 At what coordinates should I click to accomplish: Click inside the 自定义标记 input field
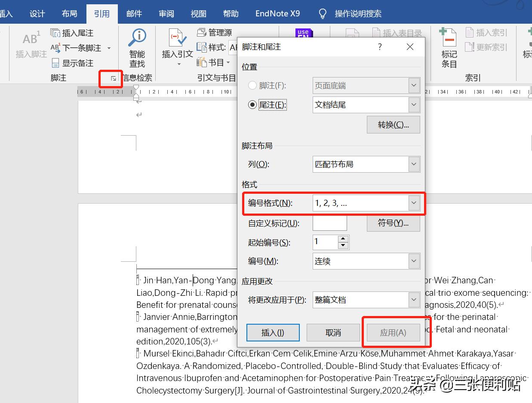[x=329, y=223]
